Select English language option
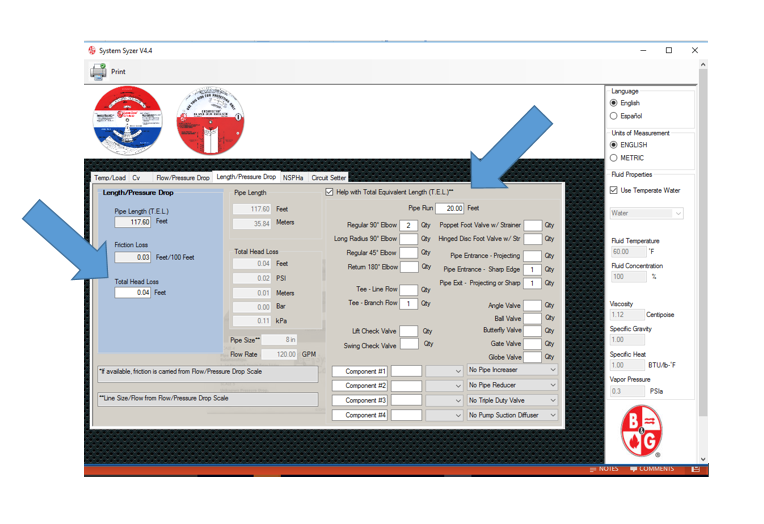The height and width of the screenshot is (524, 764). [x=613, y=103]
